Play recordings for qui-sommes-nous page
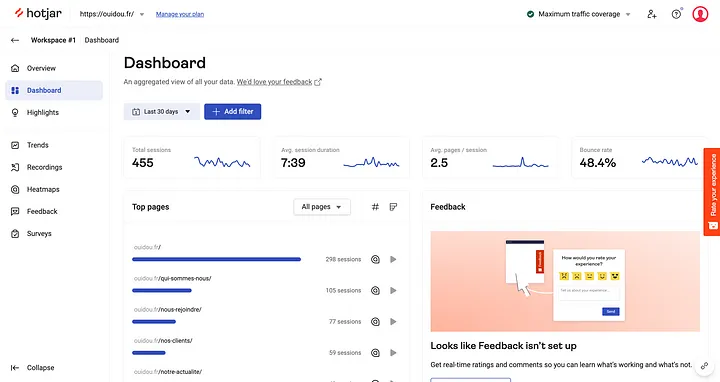Screen dimensions: 720x382 393,291
